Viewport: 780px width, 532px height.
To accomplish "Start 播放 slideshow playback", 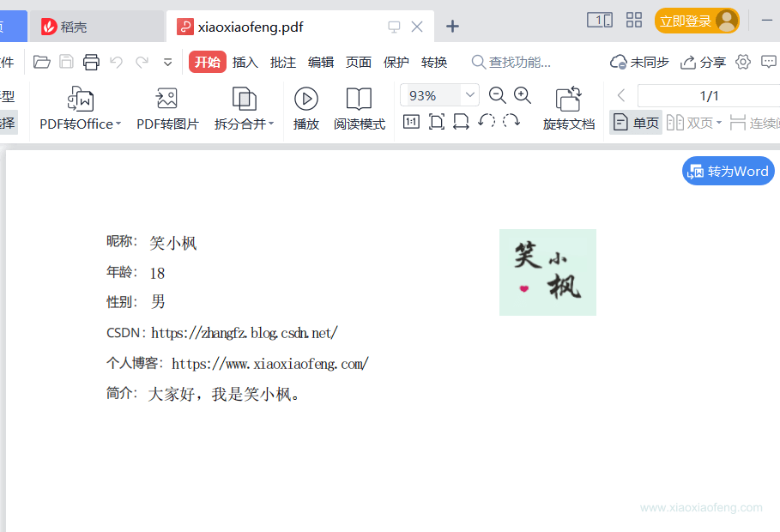I will [x=306, y=108].
